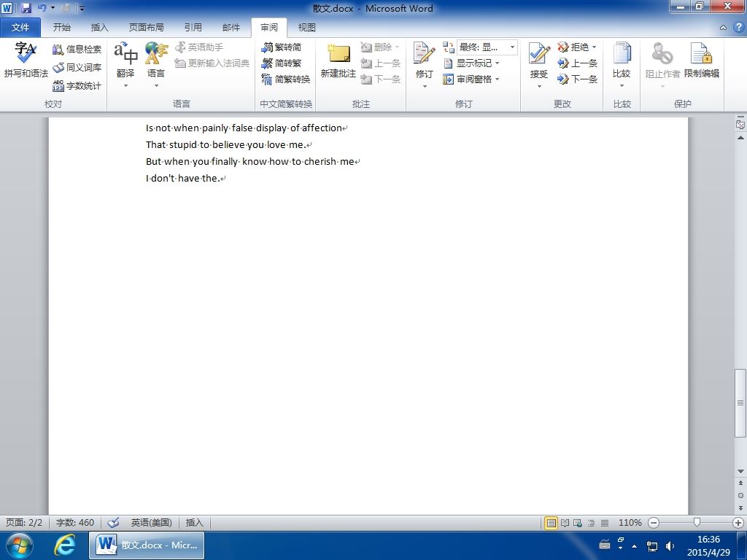Click language 英语(美国) in status bar
Image resolution: width=747 pixels, height=560 pixels.
(x=152, y=522)
